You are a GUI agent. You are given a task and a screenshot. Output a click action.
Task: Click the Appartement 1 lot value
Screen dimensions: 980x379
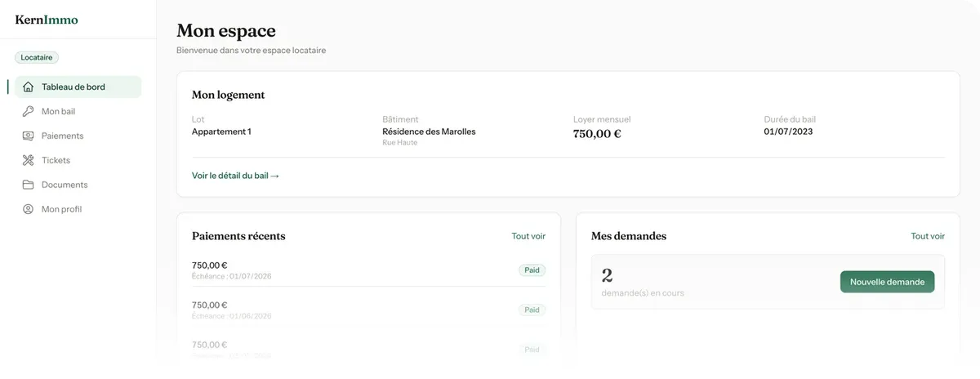(x=221, y=132)
